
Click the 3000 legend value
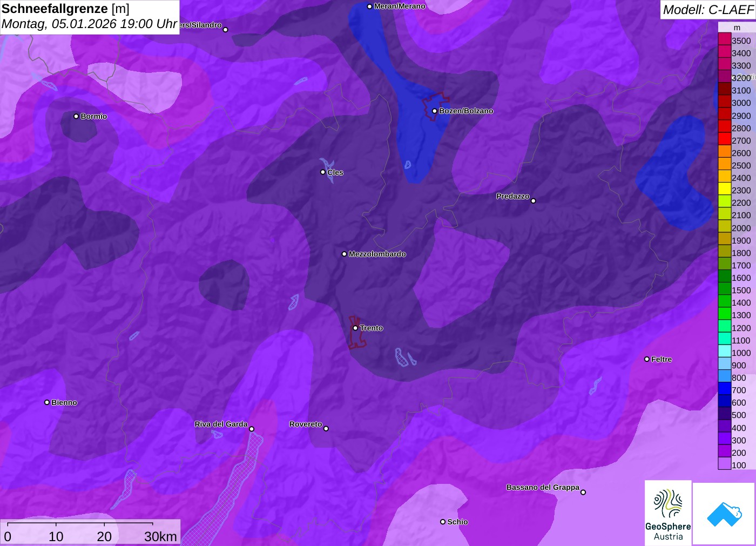pyautogui.click(x=741, y=103)
